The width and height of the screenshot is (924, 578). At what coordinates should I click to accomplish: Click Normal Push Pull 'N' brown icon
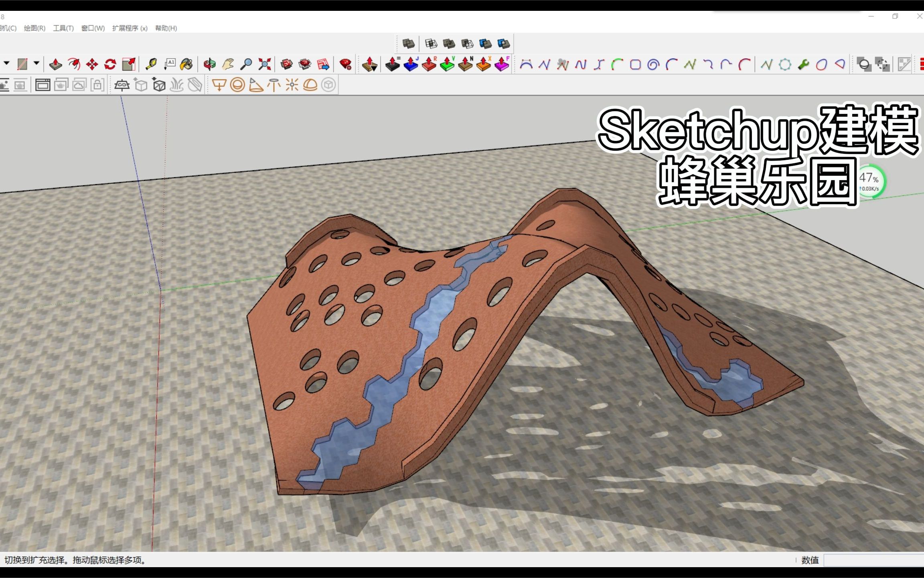[466, 64]
